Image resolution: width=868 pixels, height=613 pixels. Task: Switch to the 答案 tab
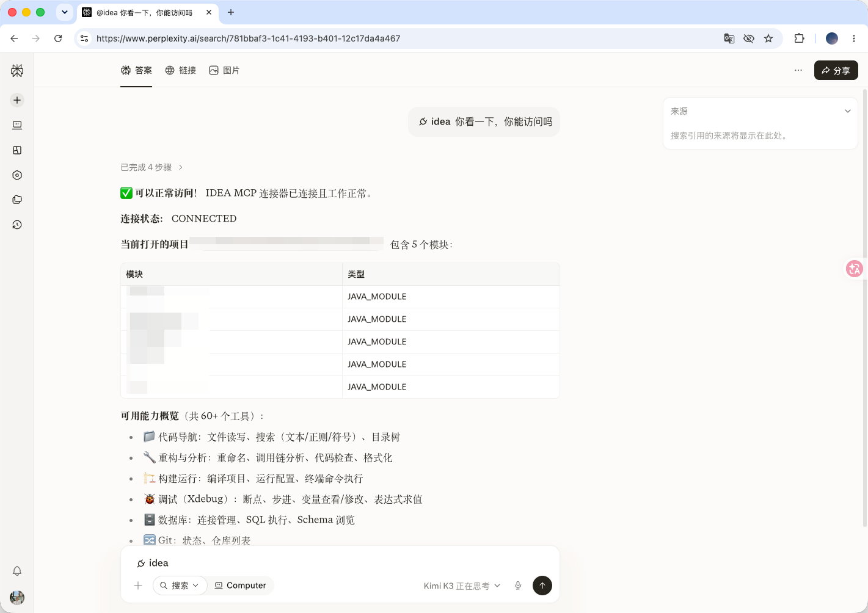pyautogui.click(x=136, y=70)
